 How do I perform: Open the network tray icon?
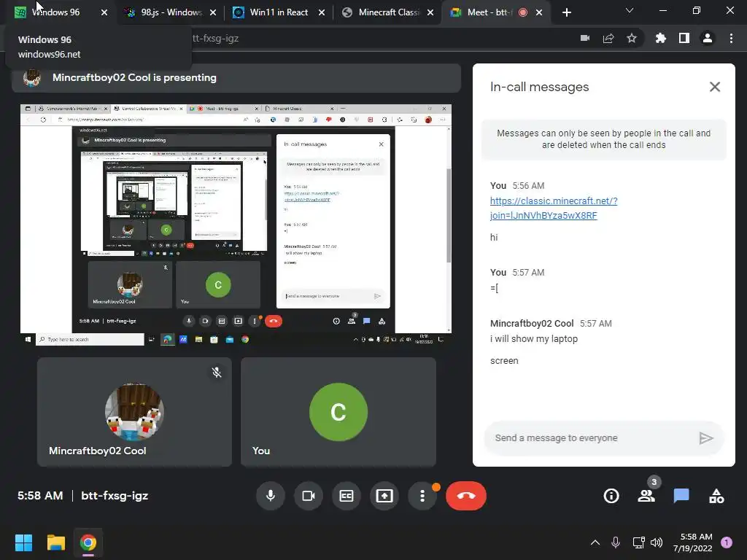(x=638, y=542)
